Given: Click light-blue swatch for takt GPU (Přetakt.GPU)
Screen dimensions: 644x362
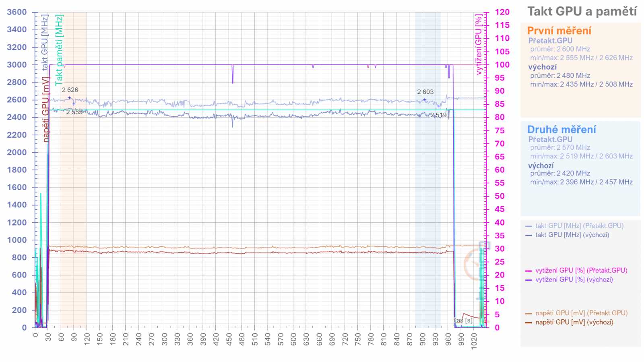Looking at the screenshot, I should pyautogui.click(x=528, y=226).
